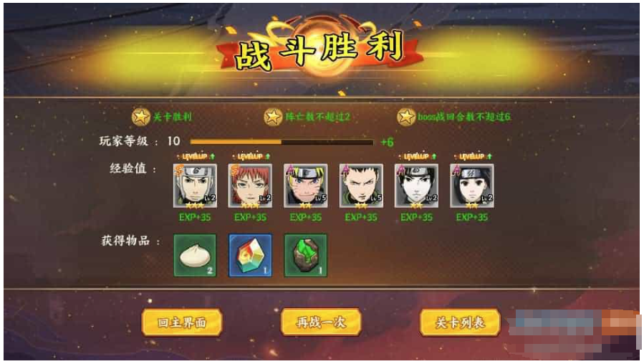Screen dimensions: 644x364
Task: Select the spiky ponytail ninja portrait
Action: [x=361, y=186]
